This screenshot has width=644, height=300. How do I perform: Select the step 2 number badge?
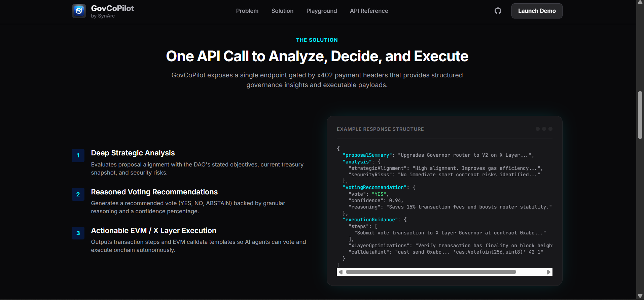click(78, 194)
